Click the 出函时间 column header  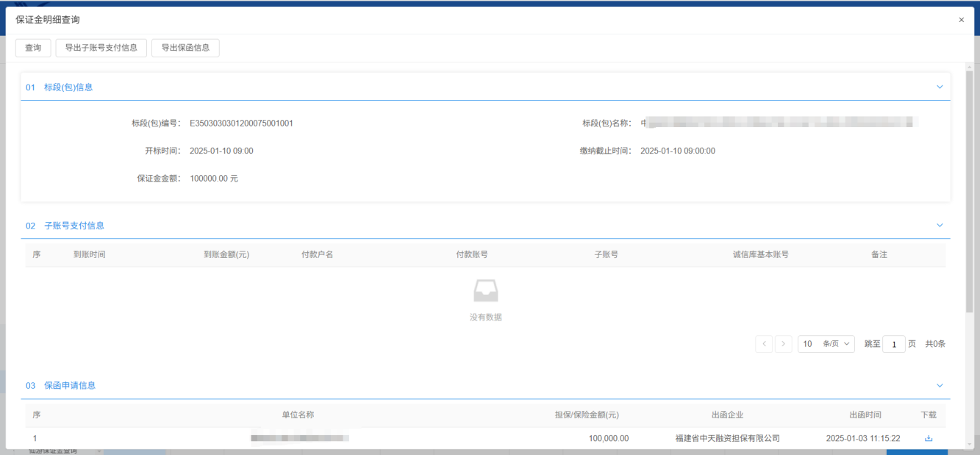(x=865, y=415)
